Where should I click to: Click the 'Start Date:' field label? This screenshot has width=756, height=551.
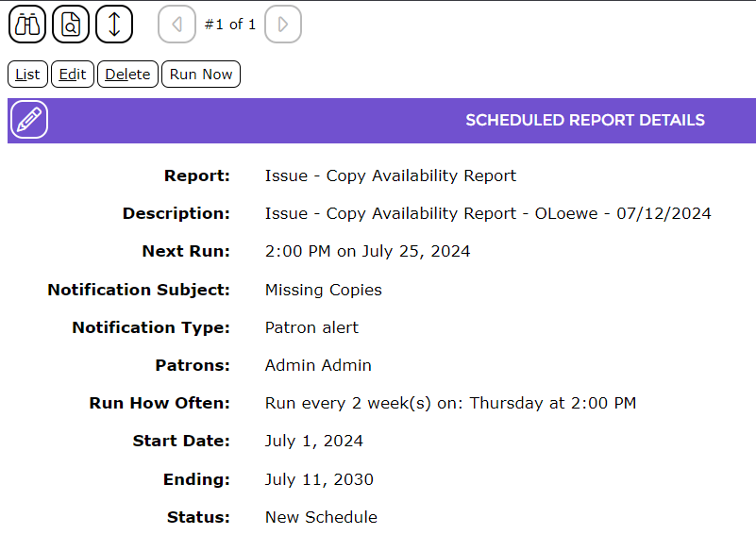[182, 441]
